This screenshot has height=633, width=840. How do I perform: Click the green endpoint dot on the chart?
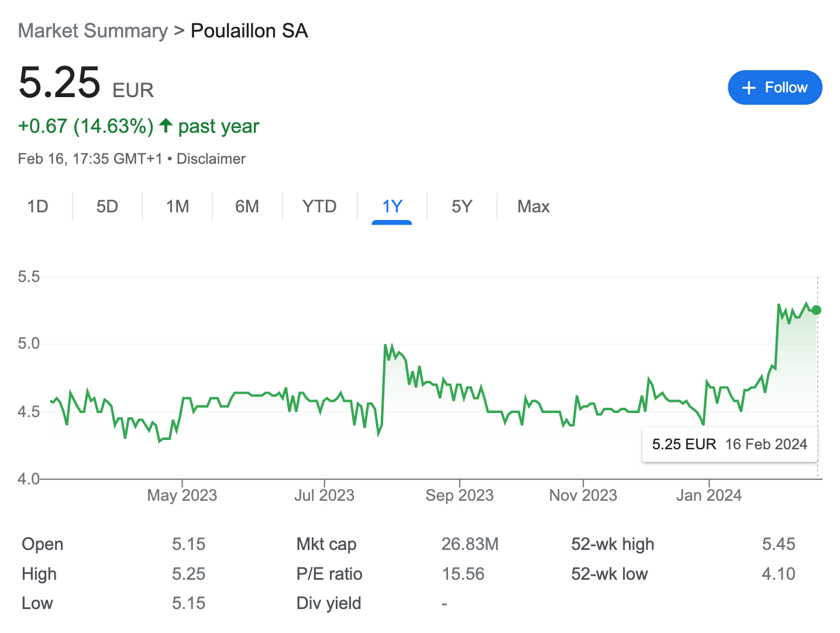click(x=816, y=310)
